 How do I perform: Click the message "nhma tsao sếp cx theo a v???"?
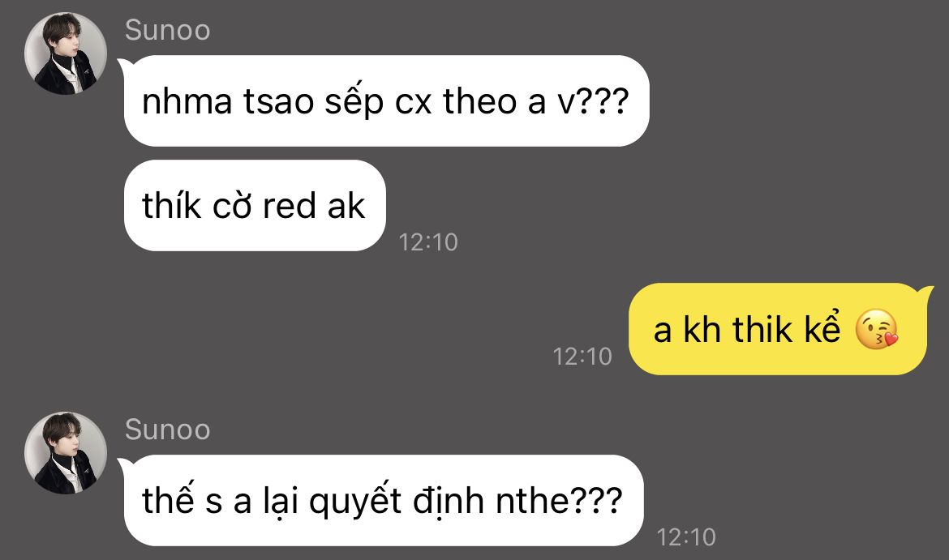click(x=386, y=101)
